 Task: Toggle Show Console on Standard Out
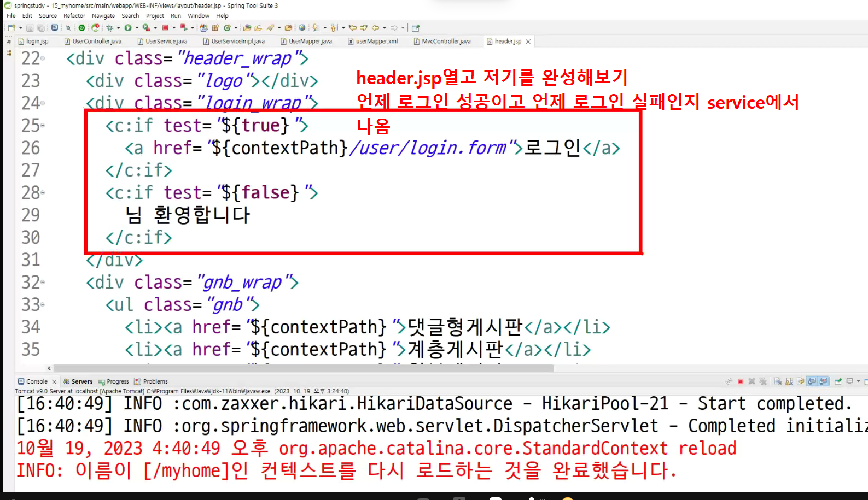click(812, 381)
